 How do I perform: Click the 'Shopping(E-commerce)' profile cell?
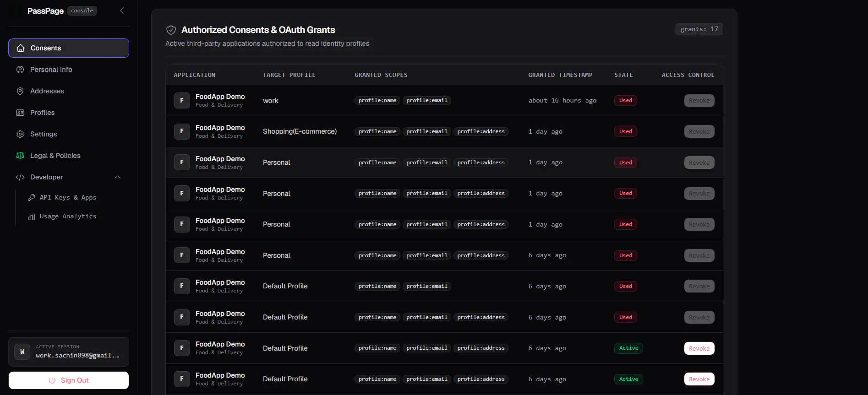[x=300, y=131]
